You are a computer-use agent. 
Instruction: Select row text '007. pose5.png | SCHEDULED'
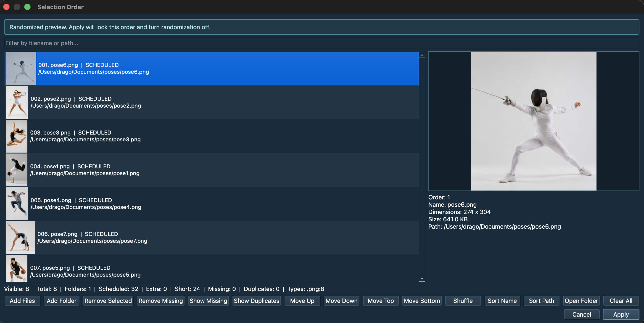[x=70, y=267]
